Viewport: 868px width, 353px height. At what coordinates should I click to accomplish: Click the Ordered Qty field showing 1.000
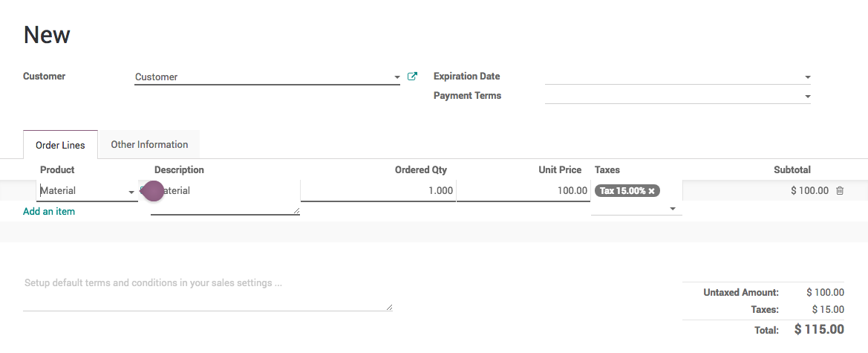point(378,191)
